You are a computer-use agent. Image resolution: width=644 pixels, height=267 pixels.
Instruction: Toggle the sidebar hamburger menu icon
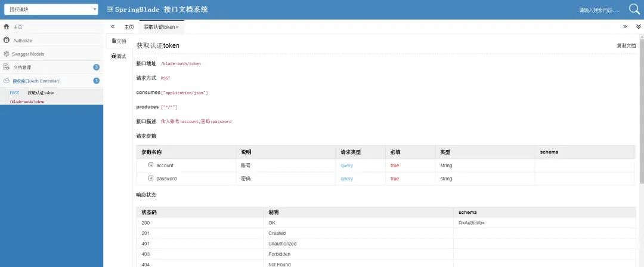coord(110,9)
